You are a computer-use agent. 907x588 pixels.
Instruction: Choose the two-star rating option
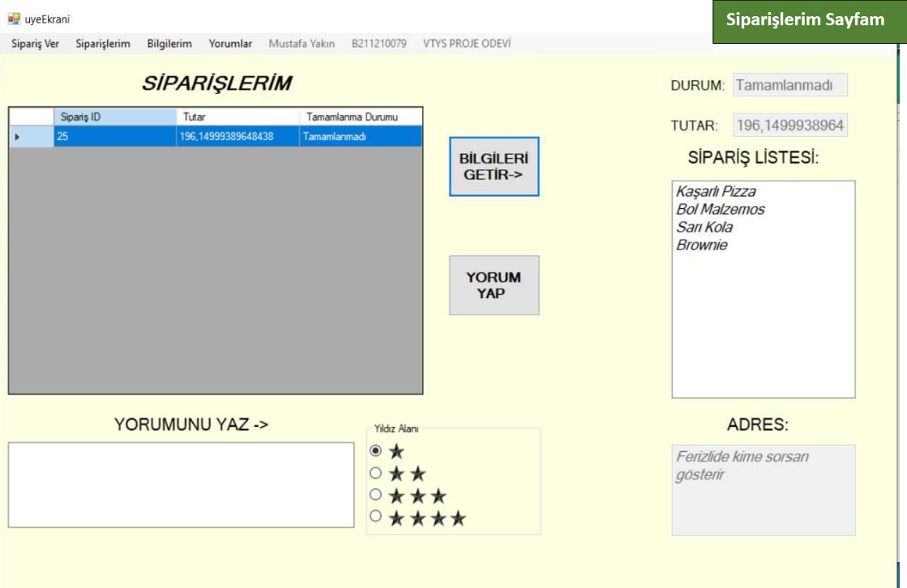click(375, 473)
